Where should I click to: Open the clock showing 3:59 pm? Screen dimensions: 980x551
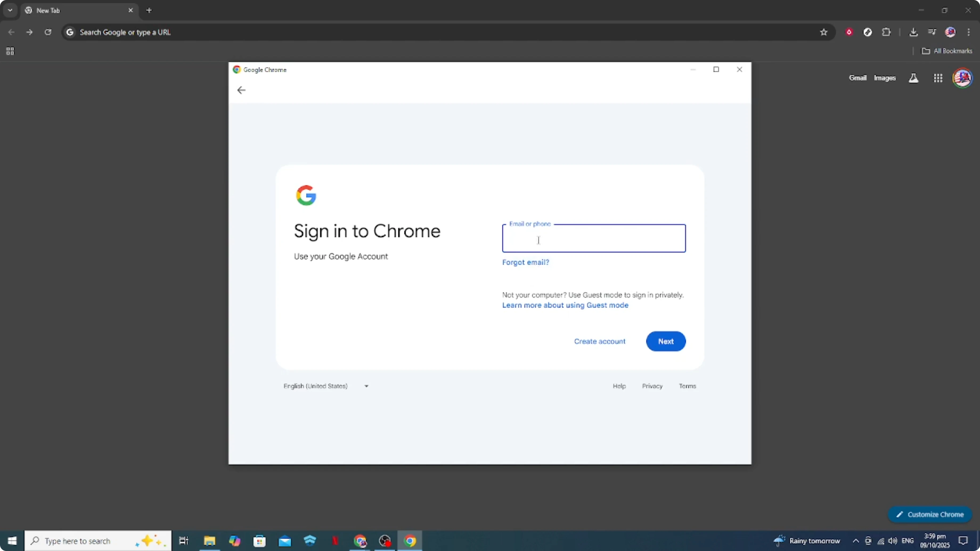tap(935, 541)
